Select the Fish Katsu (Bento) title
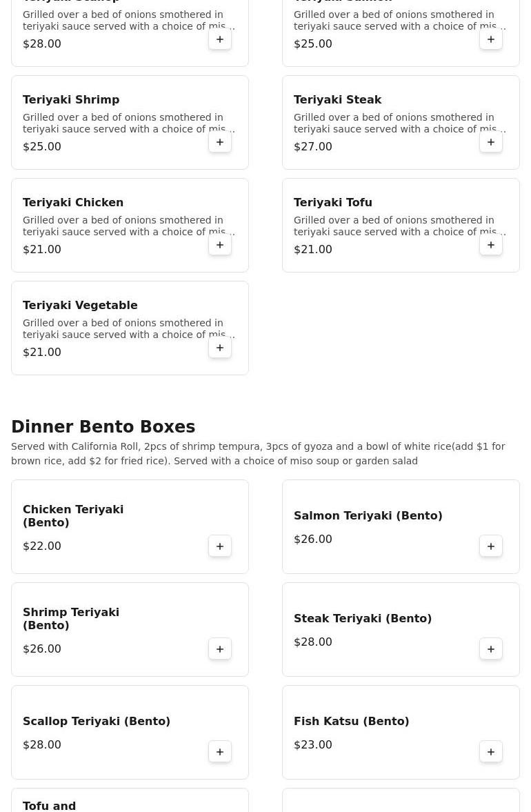Image resolution: width=531 pixels, height=812 pixels. click(x=352, y=721)
